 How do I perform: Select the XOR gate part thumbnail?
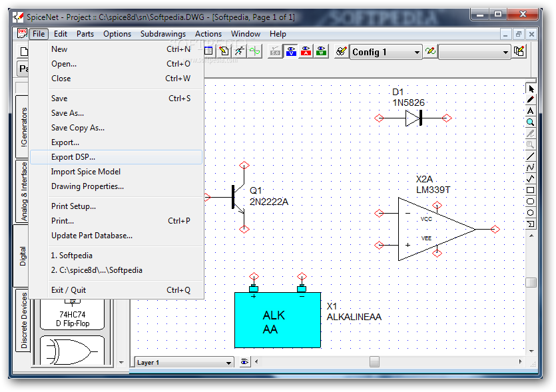[73, 351]
